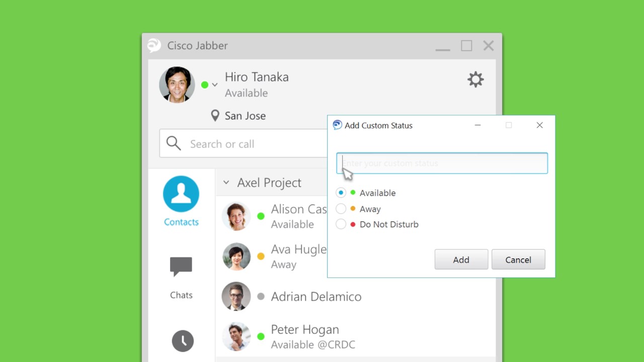Image resolution: width=644 pixels, height=362 pixels.
Task: Click the orange Away dot beside Ava
Action: tap(261, 256)
